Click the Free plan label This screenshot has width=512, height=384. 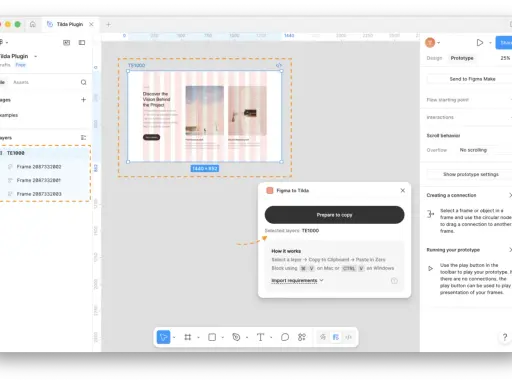point(20,65)
